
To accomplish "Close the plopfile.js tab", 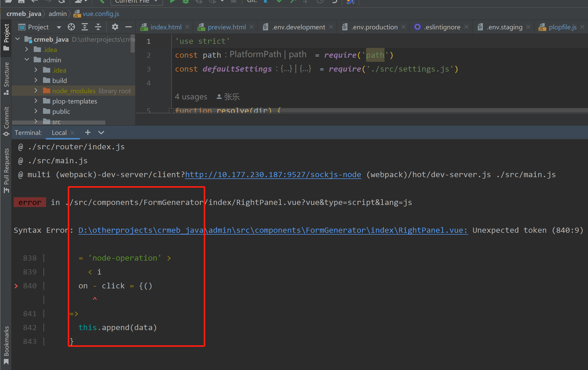I will (x=583, y=27).
